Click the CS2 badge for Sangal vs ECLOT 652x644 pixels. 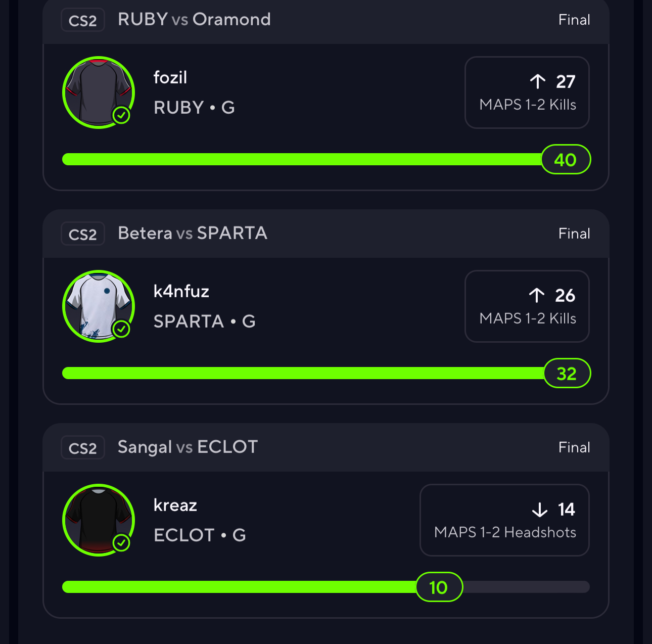point(83,448)
